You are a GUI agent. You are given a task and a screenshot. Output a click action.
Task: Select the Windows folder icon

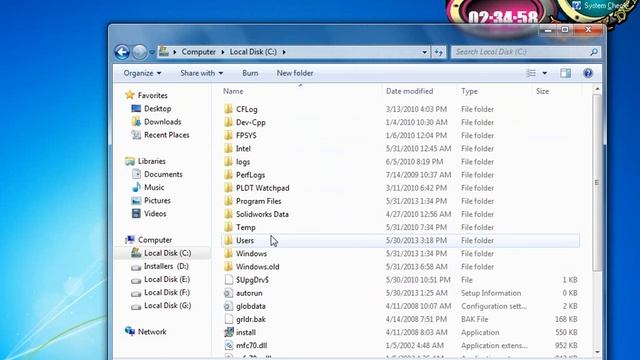(229, 253)
